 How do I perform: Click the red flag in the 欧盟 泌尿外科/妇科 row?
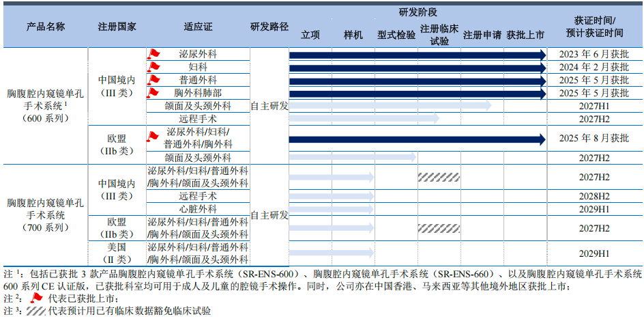pos(153,137)
